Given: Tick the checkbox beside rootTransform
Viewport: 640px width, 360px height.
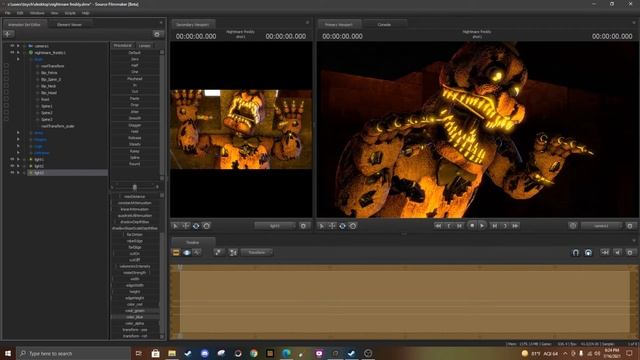Looking at the screenshot, I should [x=6, y=66].
